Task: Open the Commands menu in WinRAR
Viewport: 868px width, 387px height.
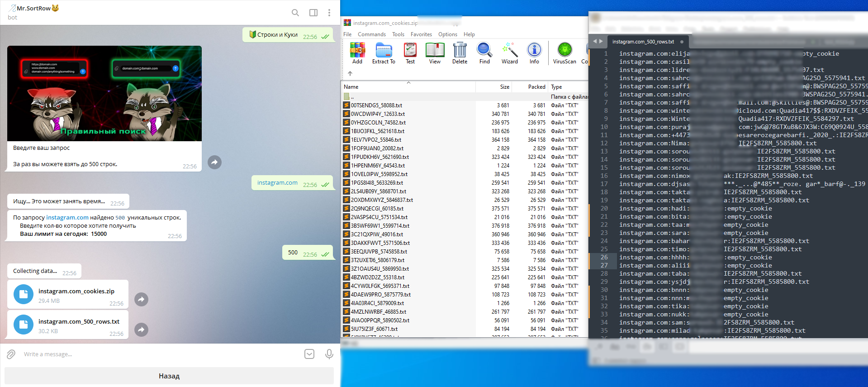Action: coord(372,34)
